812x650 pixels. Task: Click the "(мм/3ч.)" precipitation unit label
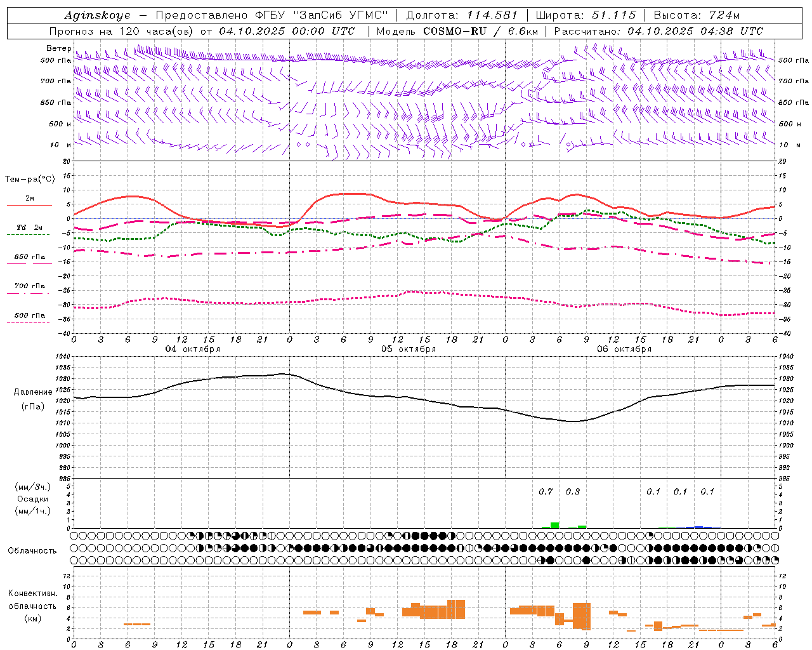coord(33,487)
